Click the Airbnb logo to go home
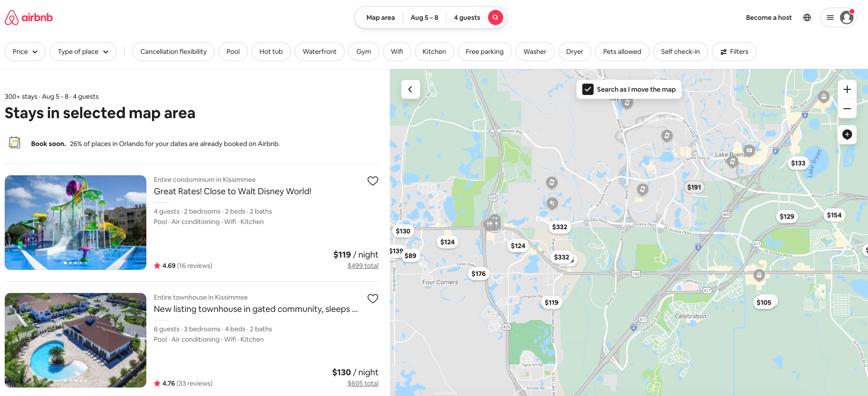868x396 pixels. (29, 17)
